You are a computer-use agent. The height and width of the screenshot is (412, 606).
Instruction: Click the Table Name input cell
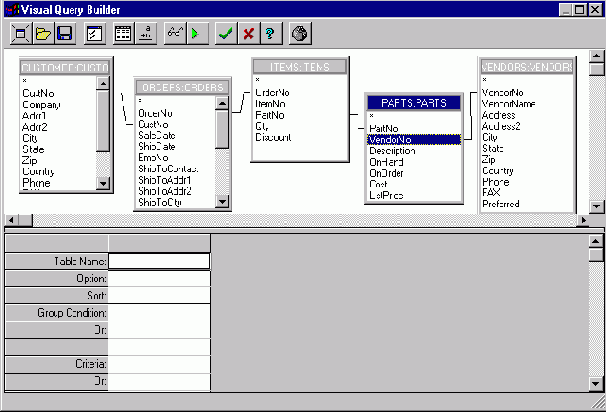tap(159, 261)
